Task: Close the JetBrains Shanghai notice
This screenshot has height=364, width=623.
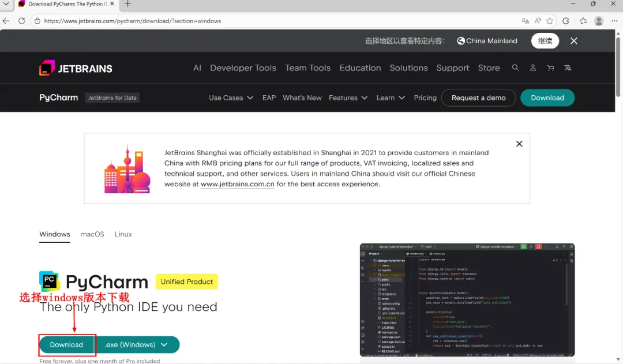Action: (x=519, y=144)
